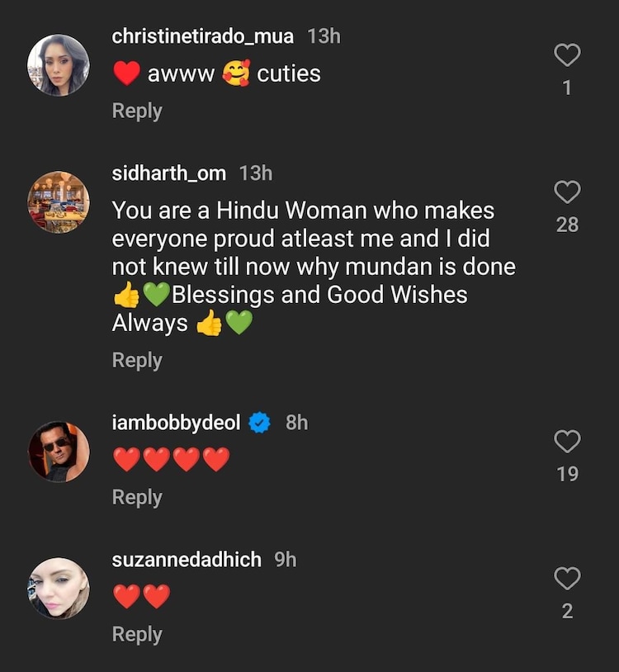619x672 pixels.
Task: Reply to sidharth_om's comment
Action: pos(136,360)
